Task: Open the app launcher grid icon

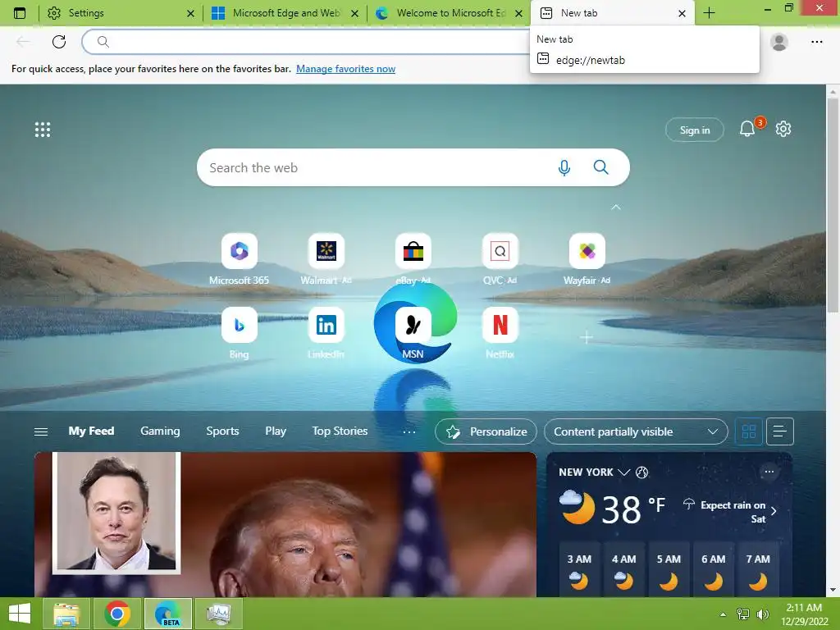Action: point(43,130)
